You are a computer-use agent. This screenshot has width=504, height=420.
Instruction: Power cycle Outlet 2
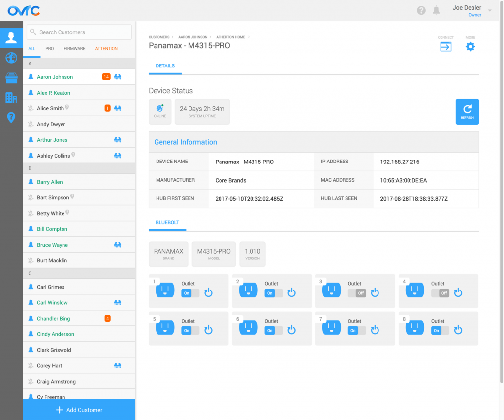pos(291,292)
